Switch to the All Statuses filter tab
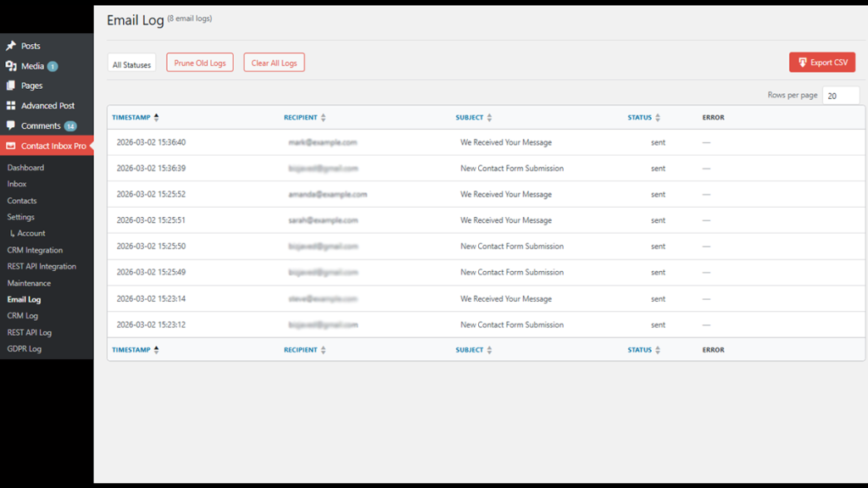The image size is (868, 488). pyautogui.click(x=131, y=62)
